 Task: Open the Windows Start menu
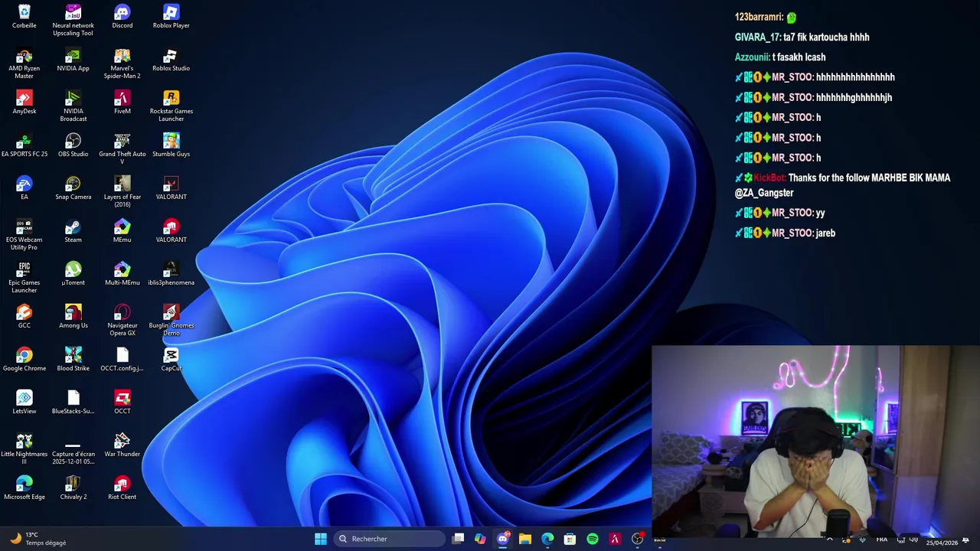321,539
